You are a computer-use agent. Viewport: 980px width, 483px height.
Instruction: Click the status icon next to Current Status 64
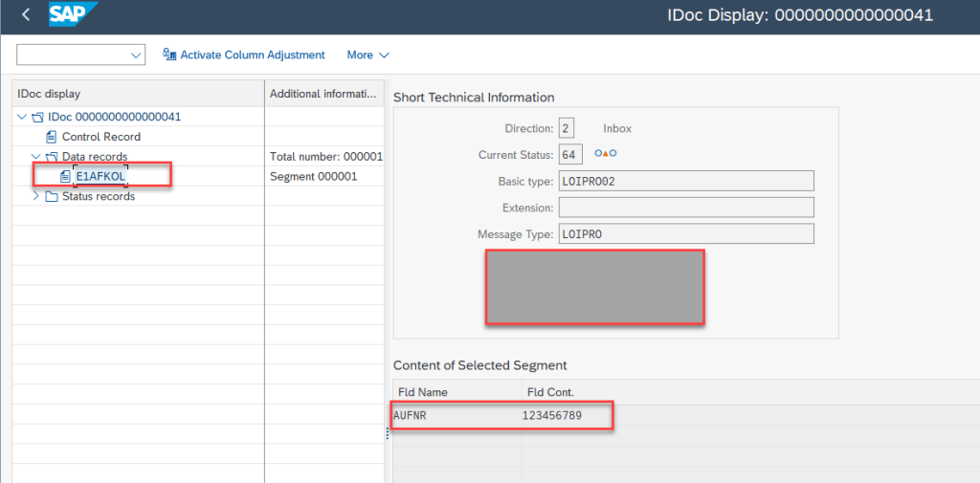click(x=605, y=154)
